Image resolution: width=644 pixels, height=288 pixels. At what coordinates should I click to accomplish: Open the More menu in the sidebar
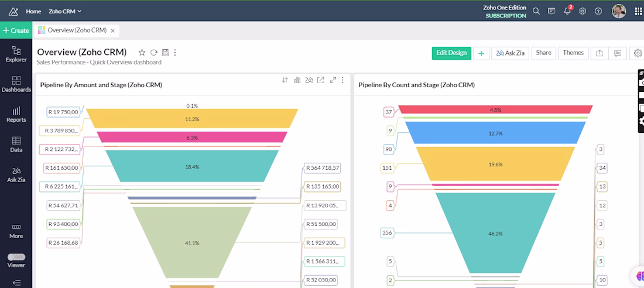16,231
